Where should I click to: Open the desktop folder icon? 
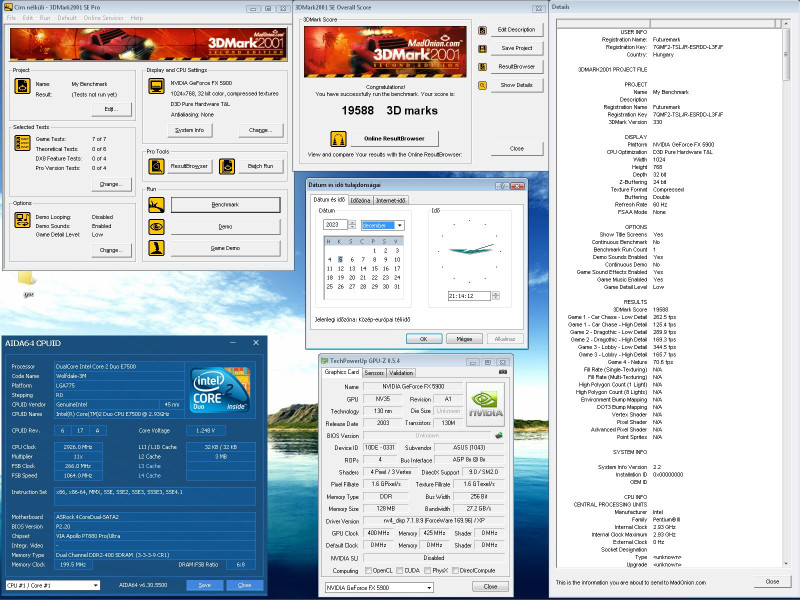coord(27,278)
